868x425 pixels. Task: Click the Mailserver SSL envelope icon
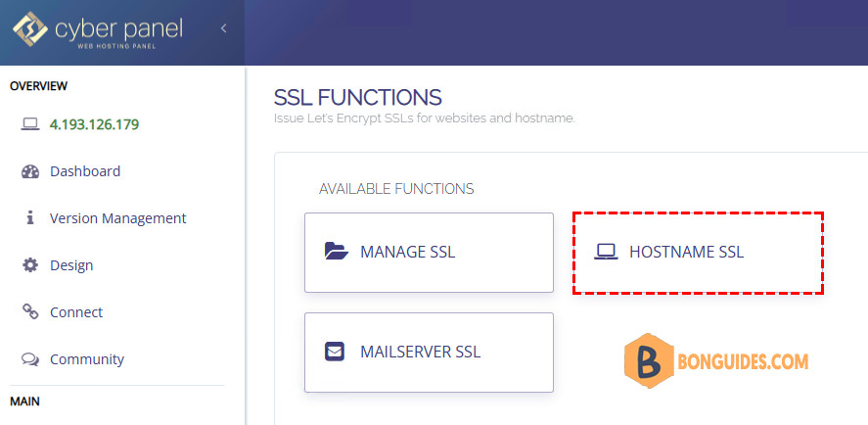tap(335, 352)
